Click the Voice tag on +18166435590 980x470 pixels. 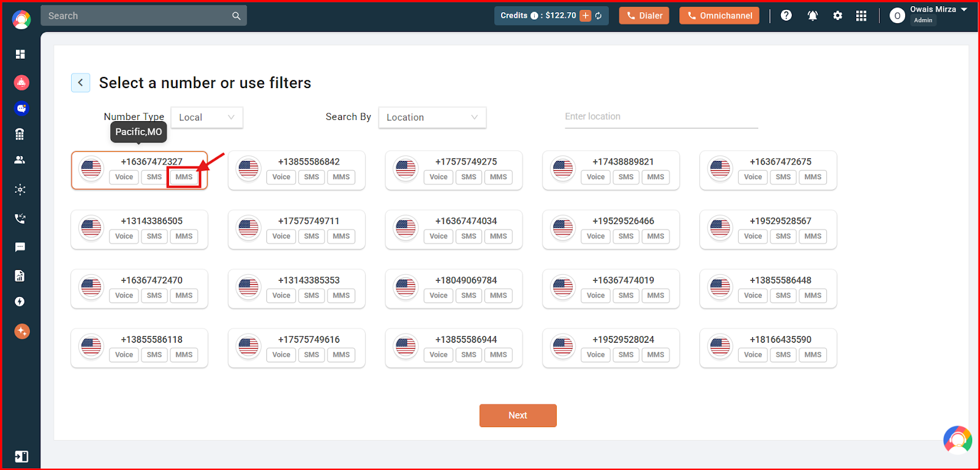tap(753, 354)
